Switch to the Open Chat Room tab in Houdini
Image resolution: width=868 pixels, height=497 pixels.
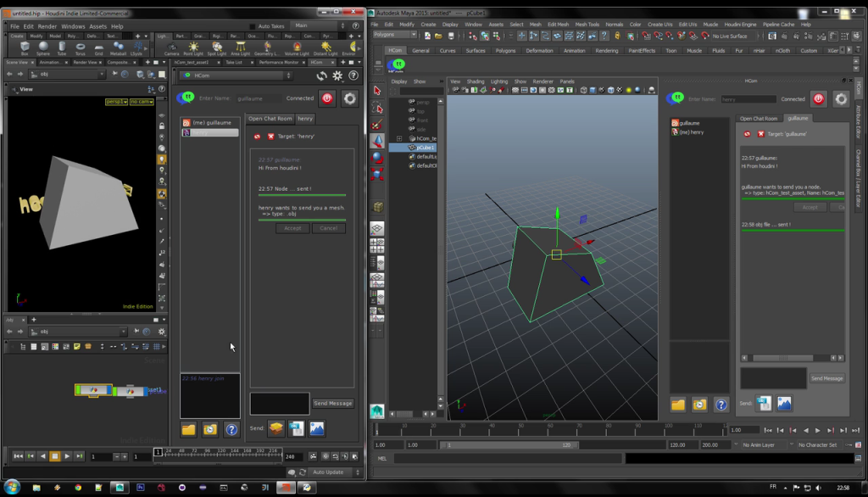coord(270,119)
